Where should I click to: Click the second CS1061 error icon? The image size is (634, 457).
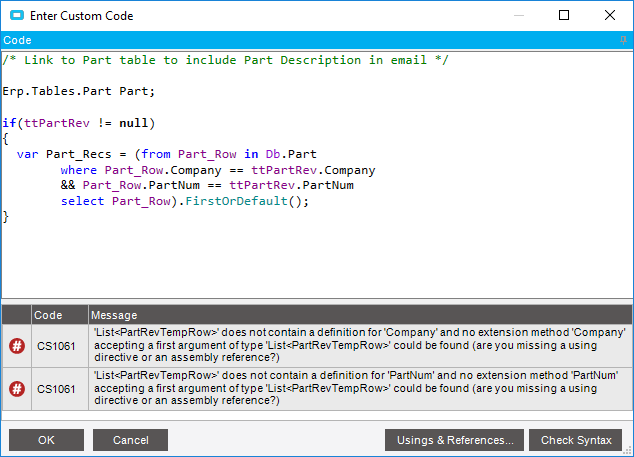click(17, 387)
